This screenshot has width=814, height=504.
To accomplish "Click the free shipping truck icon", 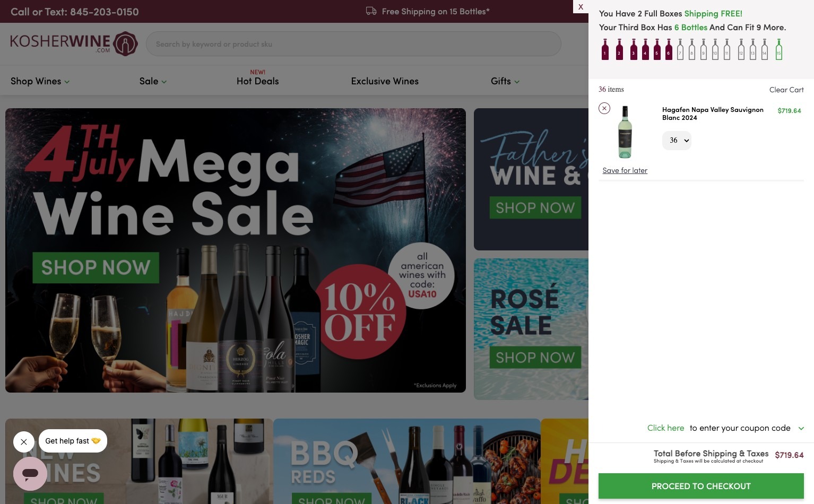I will (x=371, y=11).
